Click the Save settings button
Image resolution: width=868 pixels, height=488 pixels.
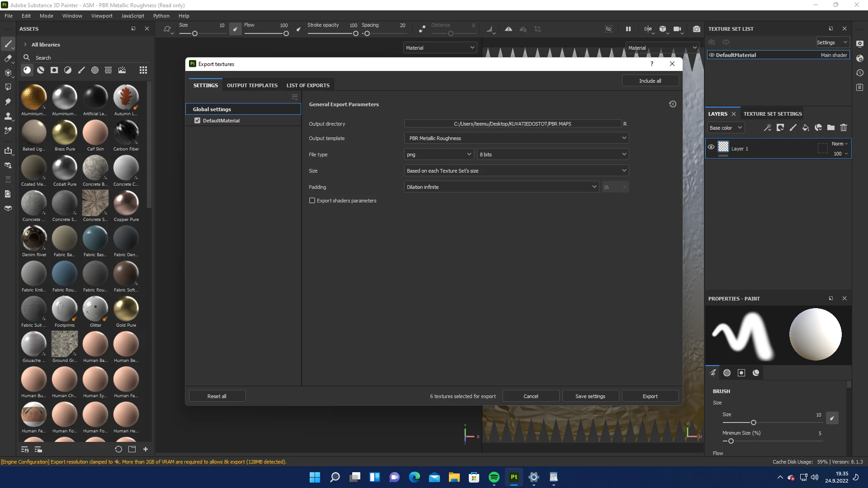590,396
